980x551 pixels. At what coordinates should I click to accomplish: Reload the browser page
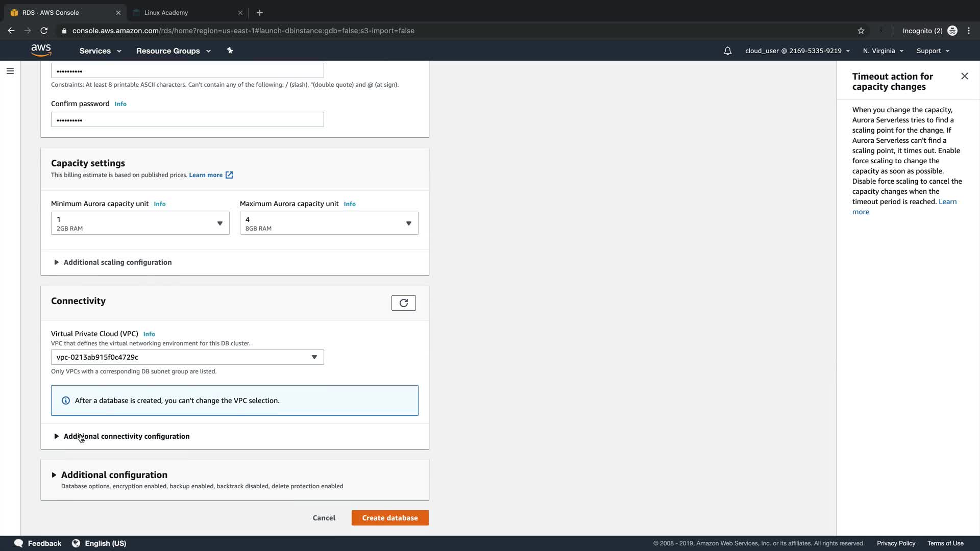(x=44, y=31)
